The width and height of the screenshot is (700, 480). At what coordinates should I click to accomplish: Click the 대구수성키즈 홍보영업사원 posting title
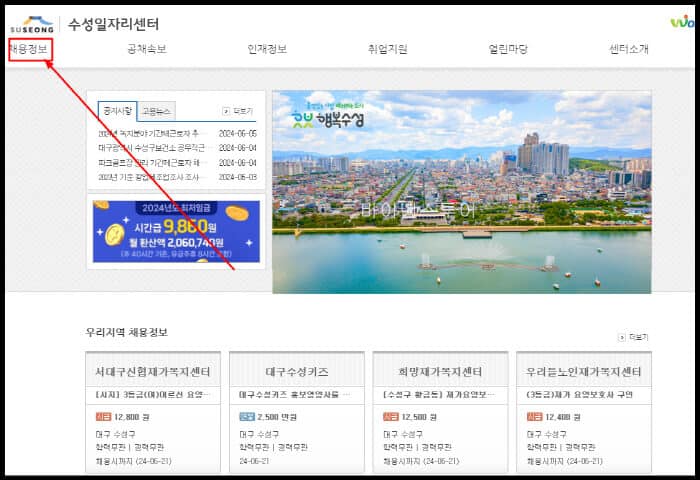(295, 395)
